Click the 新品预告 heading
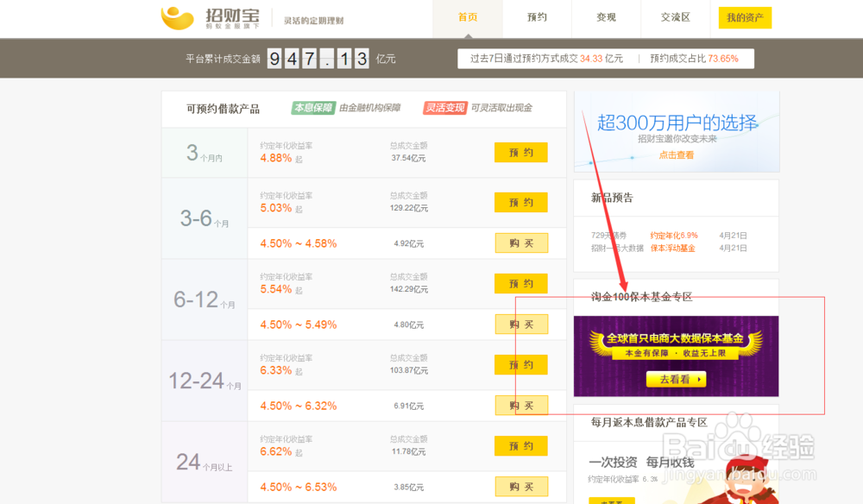The height and width of the screenshot is (504, 863). 612,198
